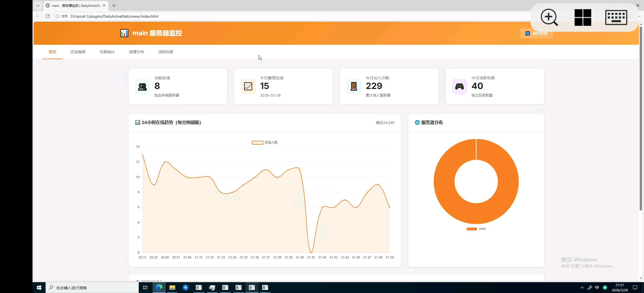Open File Explorer from the taskbar
Screen dimensions: 644x293
coord(172,288)
